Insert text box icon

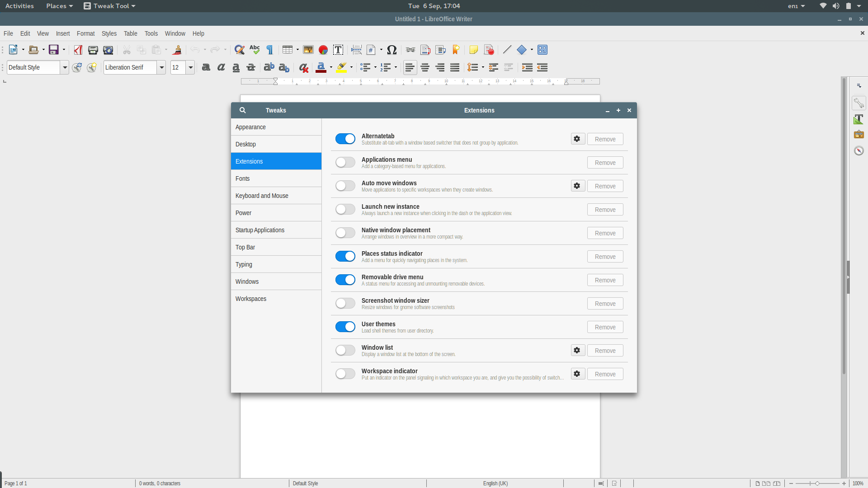338,50
